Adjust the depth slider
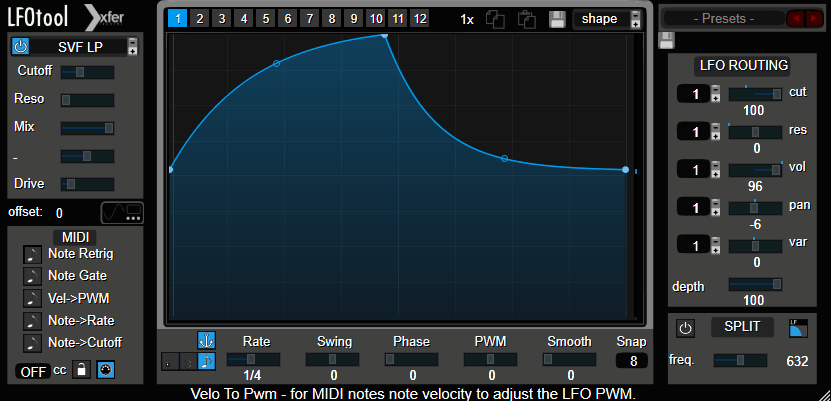 (755, 284)
